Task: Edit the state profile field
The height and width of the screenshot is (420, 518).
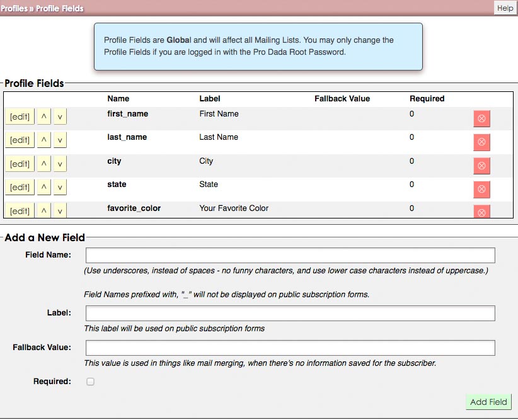Action: (x=20, y=188)
